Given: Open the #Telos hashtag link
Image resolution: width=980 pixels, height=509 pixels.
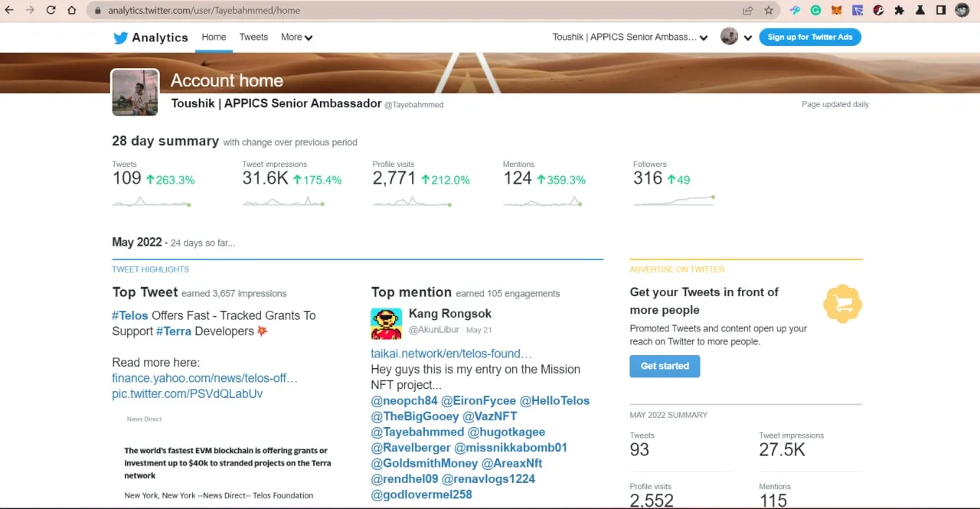Looking at the screenshot, I should pos(130,315).
